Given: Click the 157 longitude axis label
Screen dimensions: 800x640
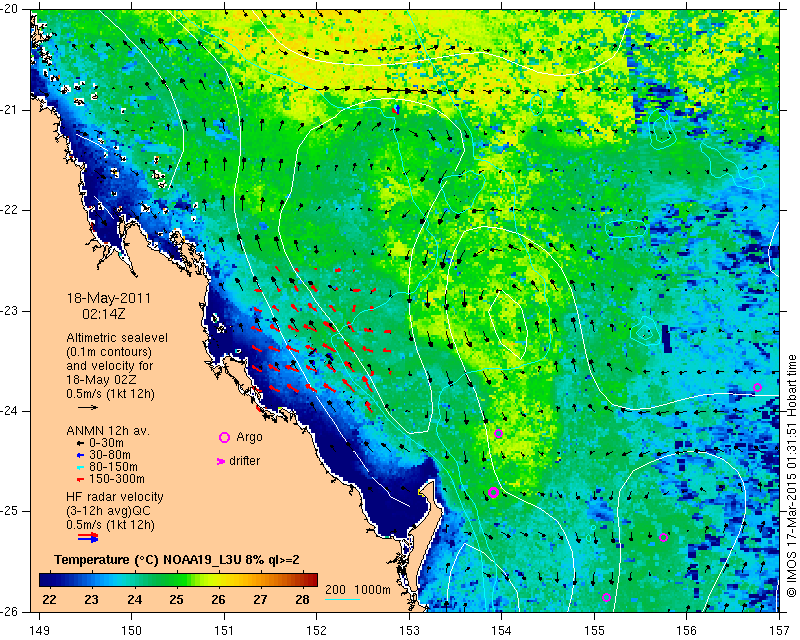Looking at the screenshot, I should pos(779,631).
